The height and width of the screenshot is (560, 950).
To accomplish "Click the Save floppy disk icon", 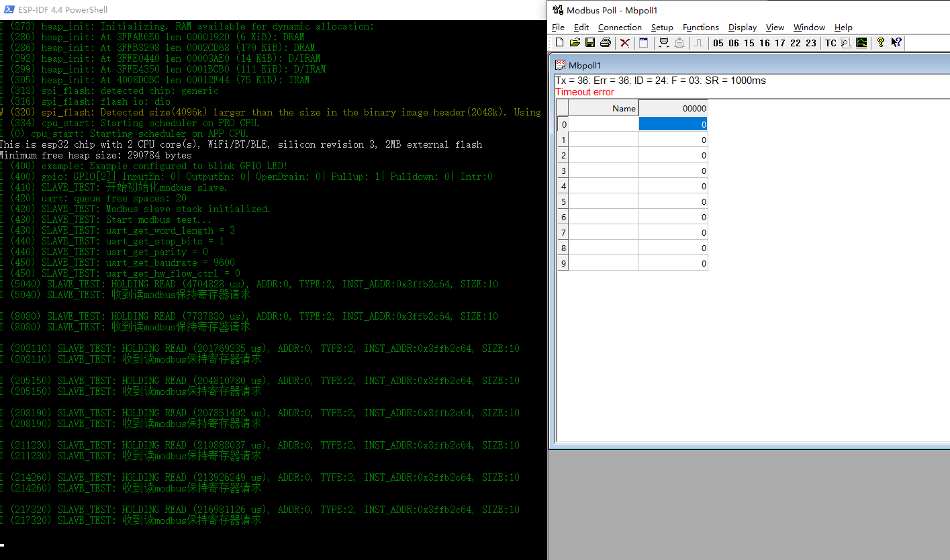I will tap(590, 43).
